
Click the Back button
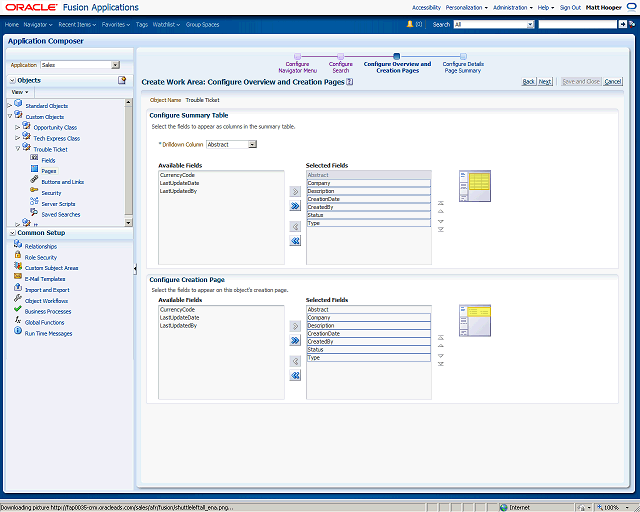(x=529, y=82)
